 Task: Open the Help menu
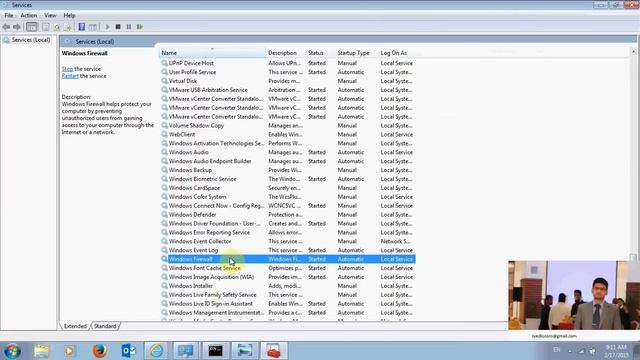(69, 16)
